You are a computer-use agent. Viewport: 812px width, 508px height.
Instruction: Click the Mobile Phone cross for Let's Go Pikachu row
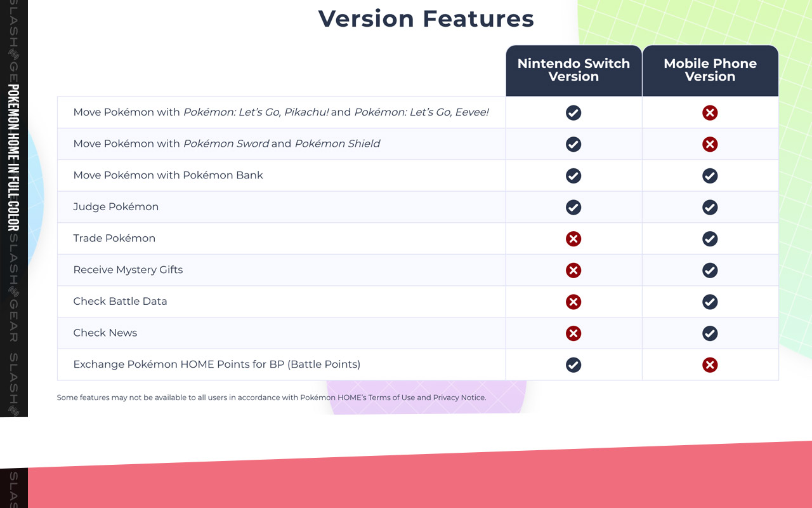point(710,112)
